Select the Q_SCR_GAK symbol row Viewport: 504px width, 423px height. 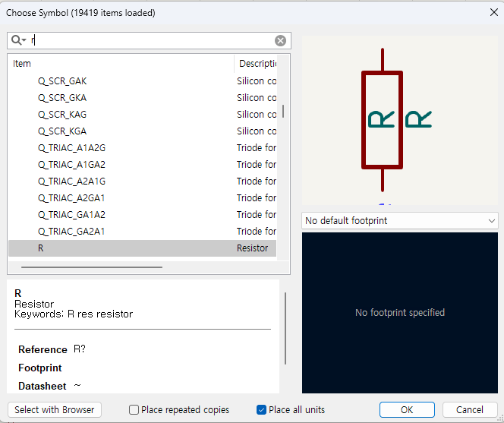point(142,81)
